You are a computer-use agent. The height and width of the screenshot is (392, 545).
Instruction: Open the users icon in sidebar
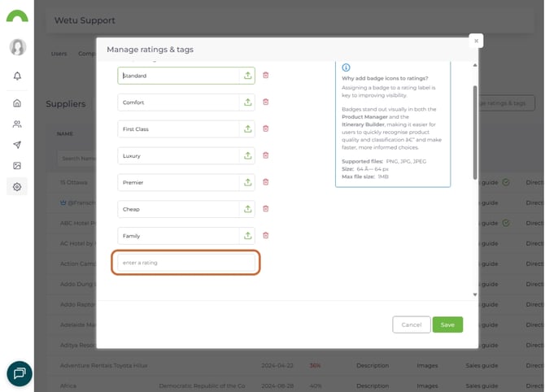(17, 124)
